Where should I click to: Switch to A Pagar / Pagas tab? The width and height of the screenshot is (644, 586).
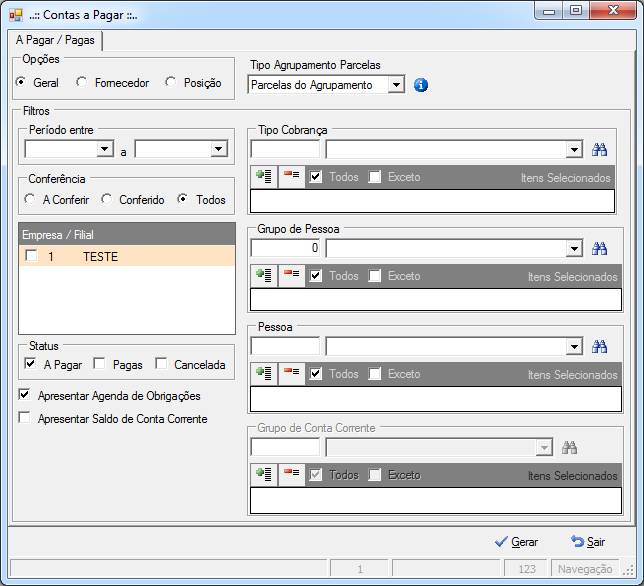coord(55,40)
